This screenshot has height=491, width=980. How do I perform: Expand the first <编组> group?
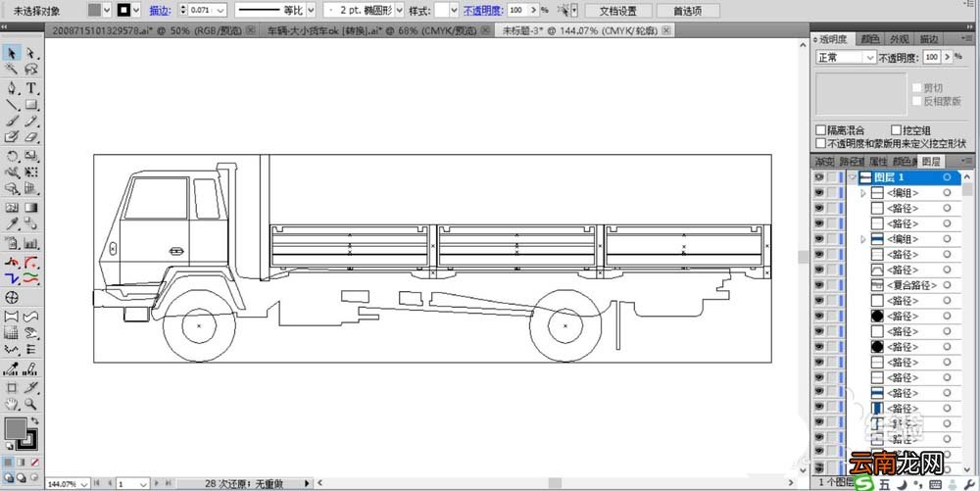[x=863, y=193]
